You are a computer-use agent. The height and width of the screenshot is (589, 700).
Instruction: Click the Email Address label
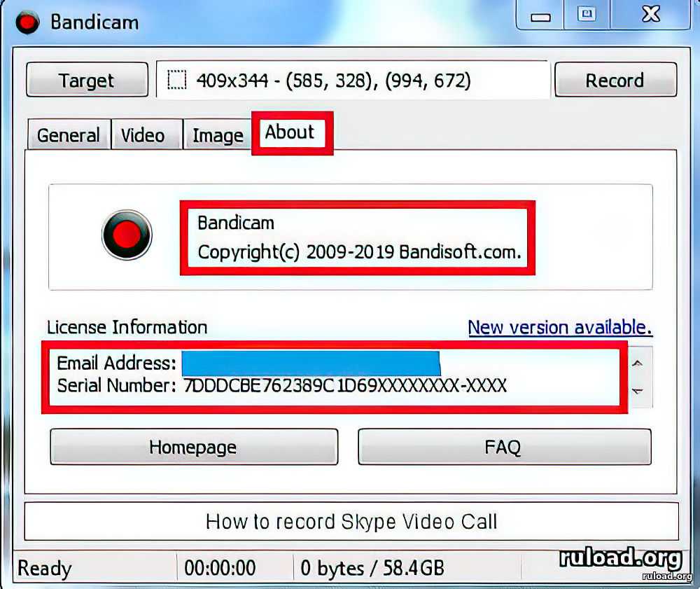click(x=116, y=363)
